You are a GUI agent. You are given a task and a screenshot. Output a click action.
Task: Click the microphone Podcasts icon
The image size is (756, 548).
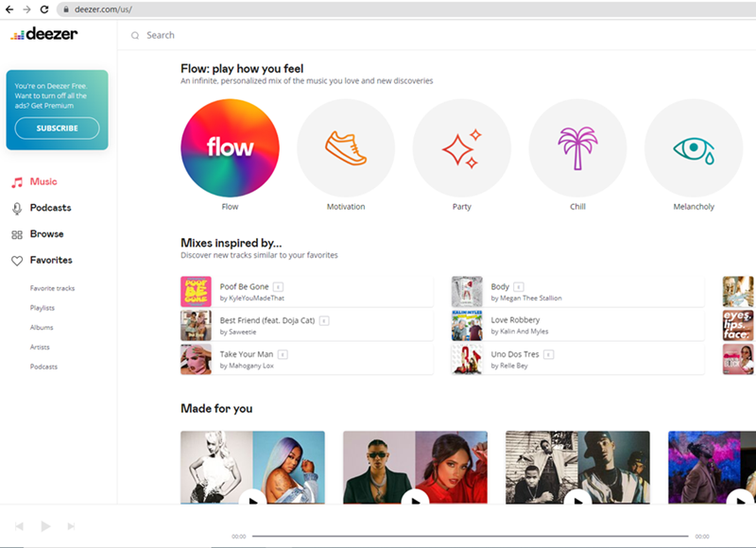17,208
